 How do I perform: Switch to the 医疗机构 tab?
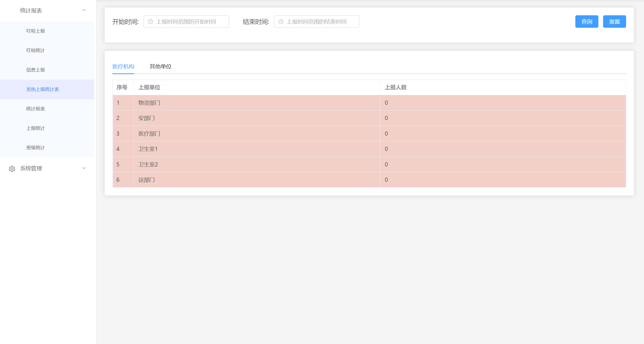point(123,67)
